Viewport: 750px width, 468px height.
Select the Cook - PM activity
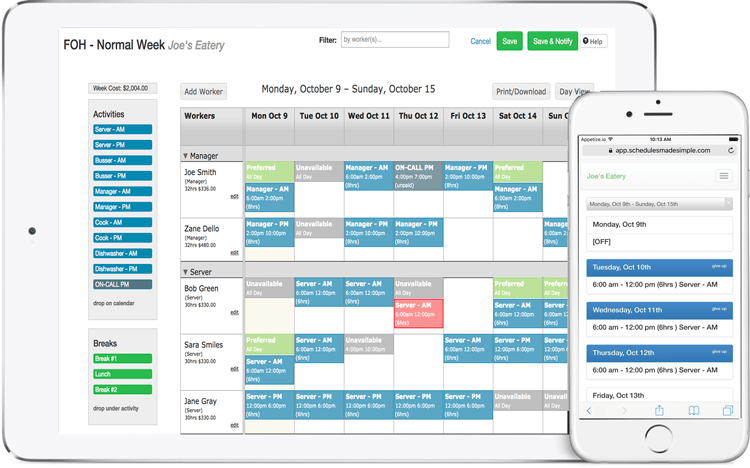pyautogui.click(x=122, y=238)
